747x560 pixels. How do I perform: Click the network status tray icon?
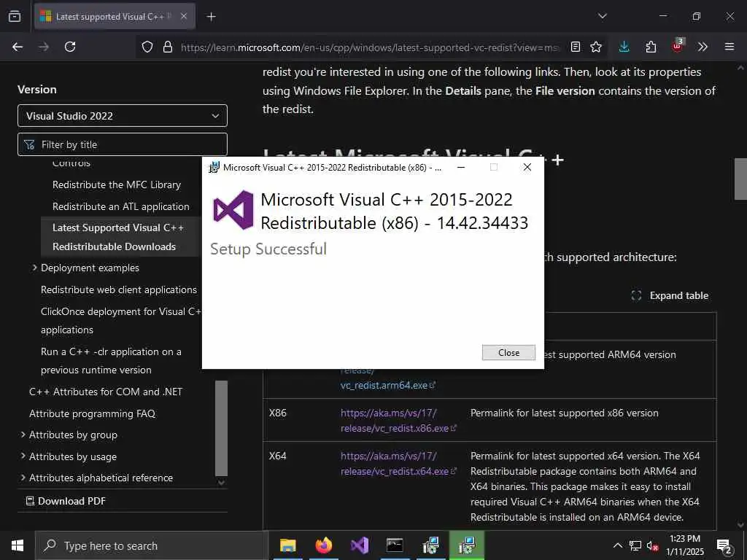click(635, 545)
